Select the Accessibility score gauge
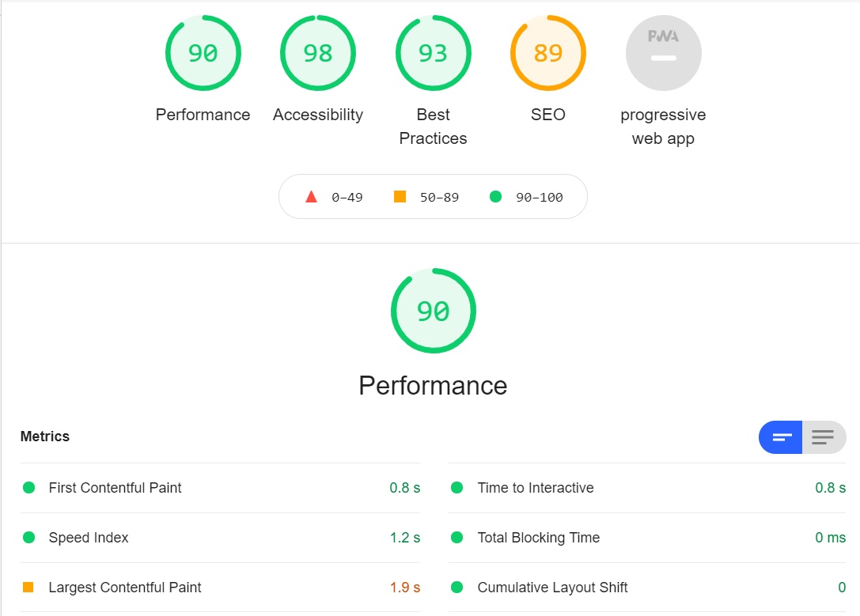Image resolution: width=860 pixels, height=616 pixels. 317,52
